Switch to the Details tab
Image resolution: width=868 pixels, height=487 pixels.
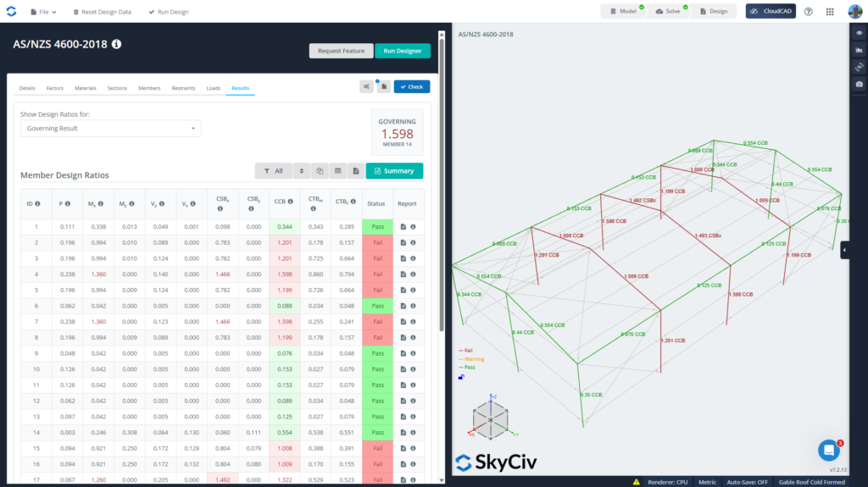27,88
